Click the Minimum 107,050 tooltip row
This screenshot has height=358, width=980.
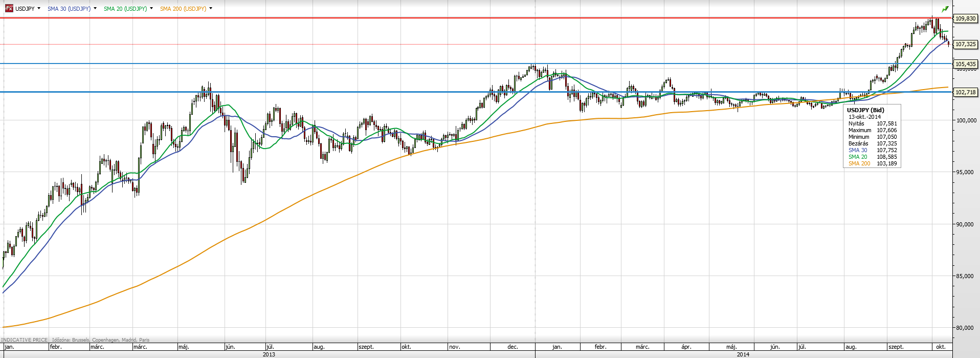(x=873, y=137)
